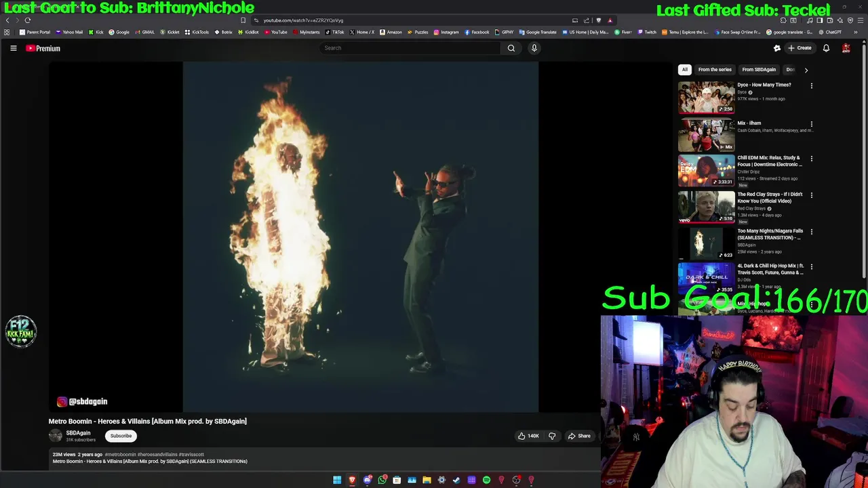Go to YouTube Premium home logo
Screen dimensions: 868x488
point(43,48)
